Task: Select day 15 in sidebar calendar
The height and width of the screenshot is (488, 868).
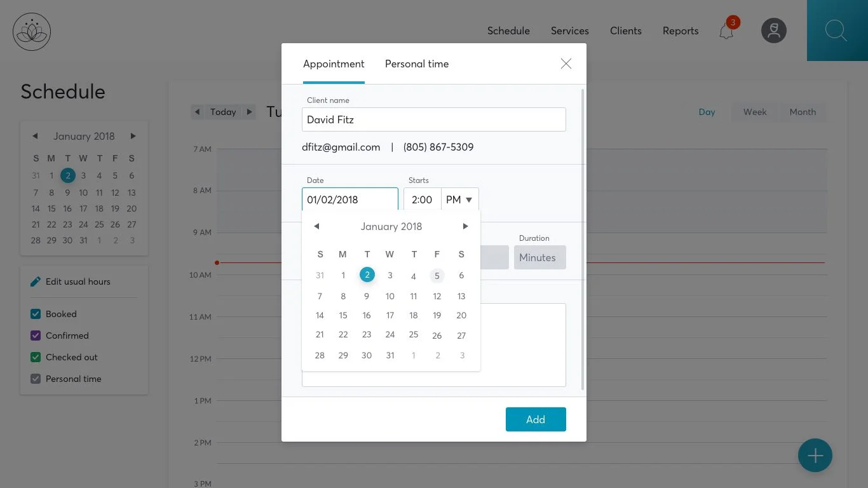Action: pyautogui.click(x=51, y=208)
